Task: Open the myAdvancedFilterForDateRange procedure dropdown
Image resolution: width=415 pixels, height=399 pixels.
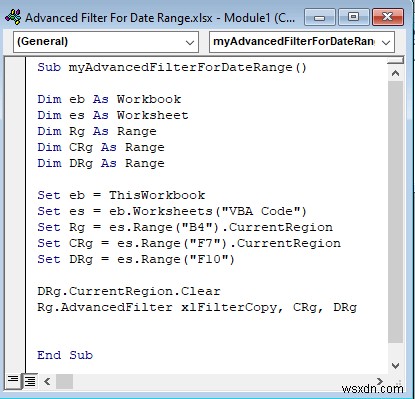Action: [x=302, y=42]
